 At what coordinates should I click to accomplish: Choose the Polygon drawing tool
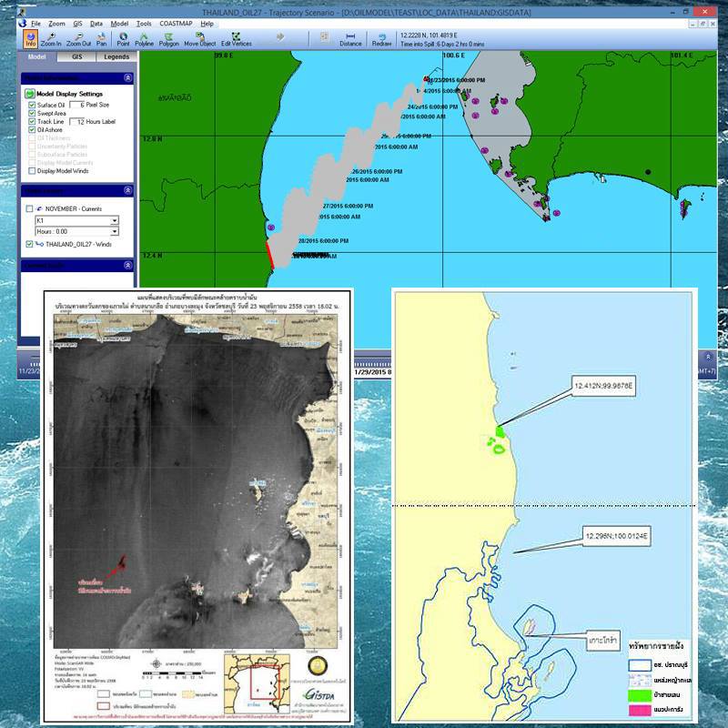tap(168, 39)
